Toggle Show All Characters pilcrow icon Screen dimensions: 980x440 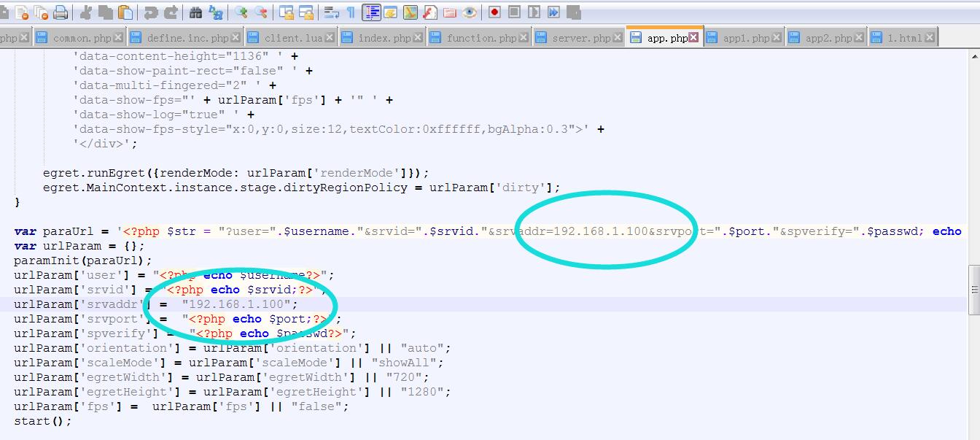tap(351, 12)
